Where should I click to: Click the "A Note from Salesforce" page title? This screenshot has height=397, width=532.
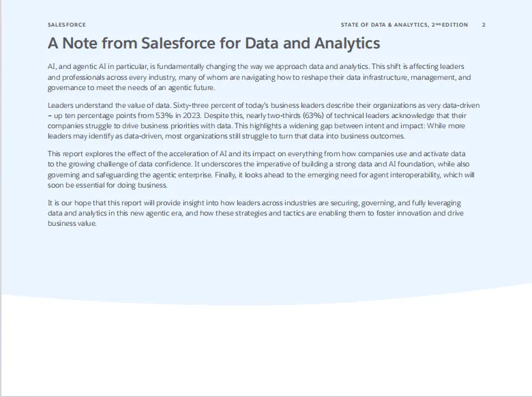click(213, 43)
